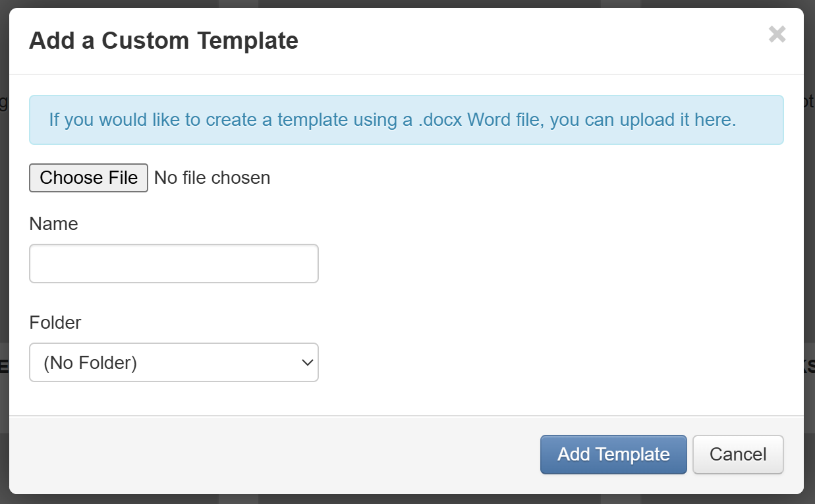Select the '(No Folder)' option text

pos(90,363)
